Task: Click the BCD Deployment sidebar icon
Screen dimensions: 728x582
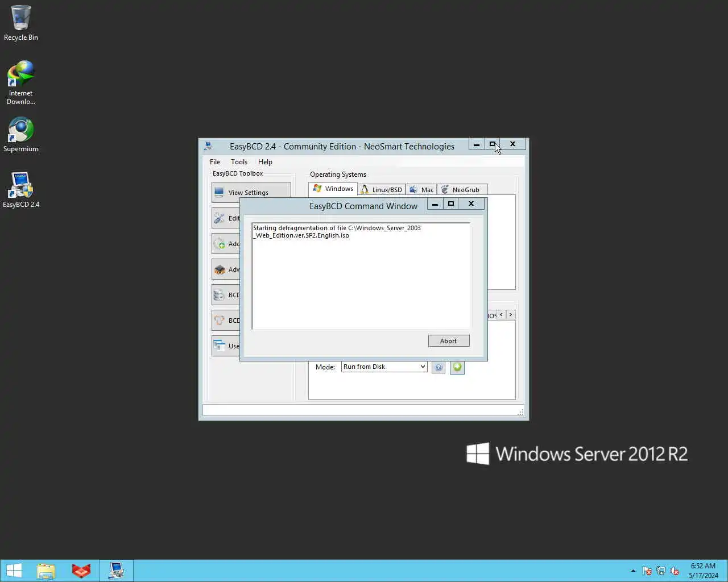Action: pos(220,321)
